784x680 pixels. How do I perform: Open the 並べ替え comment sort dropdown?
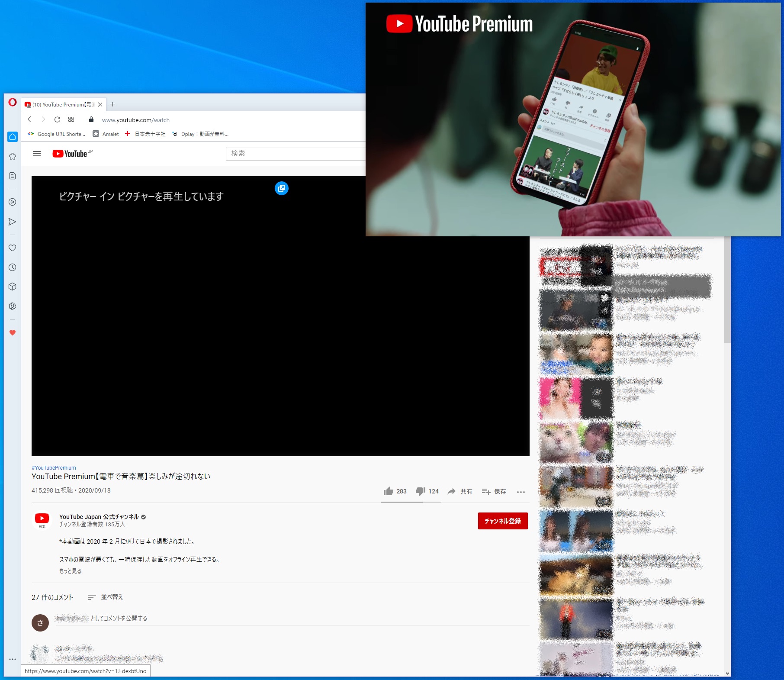pyautogui.click(x=105, y=597)
